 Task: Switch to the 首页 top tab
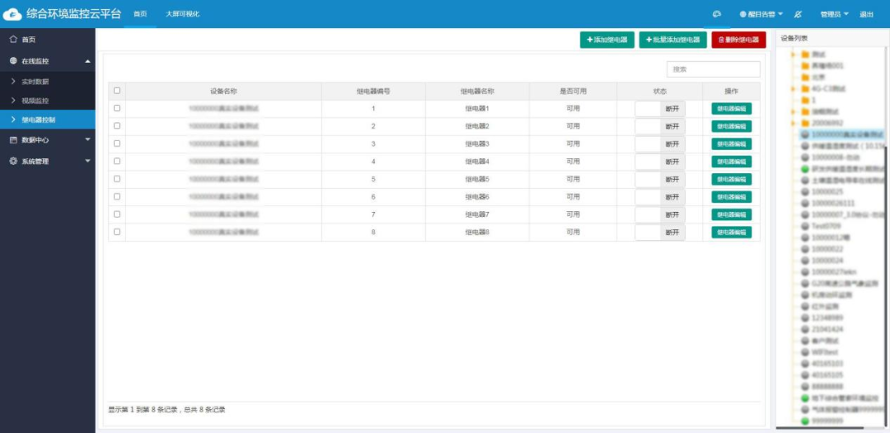tap(140, 14)
